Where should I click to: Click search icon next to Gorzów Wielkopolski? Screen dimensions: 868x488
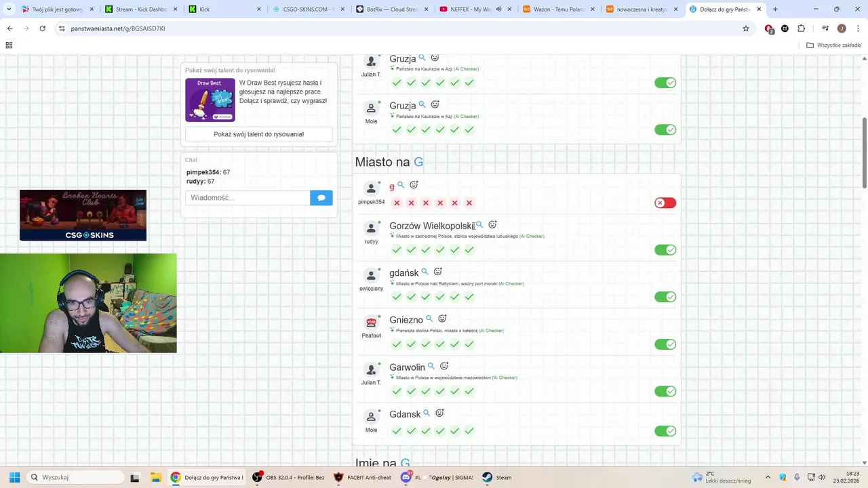[479, 224]
